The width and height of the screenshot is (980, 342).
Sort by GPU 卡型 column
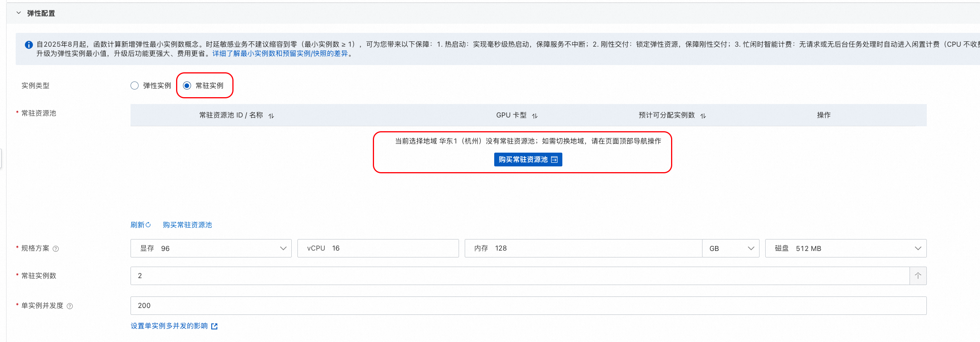pyautogui.click(x=535, y=116)
